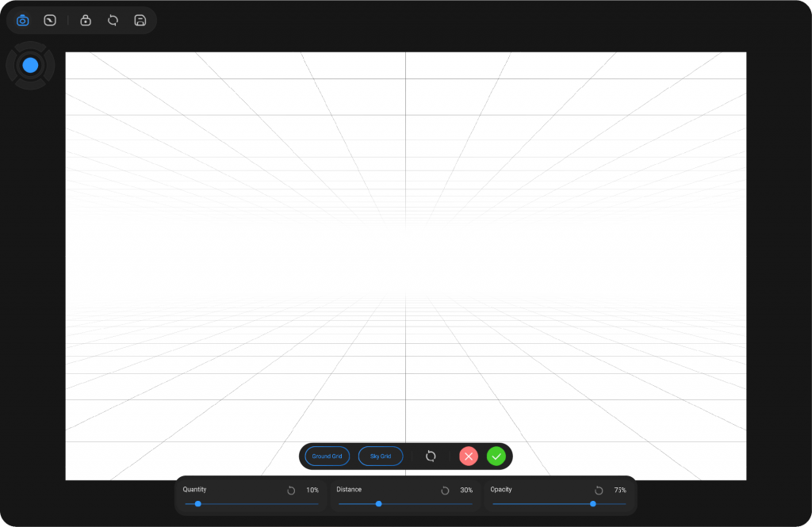Click the camera icon in top toolbar

coord(23,21)
